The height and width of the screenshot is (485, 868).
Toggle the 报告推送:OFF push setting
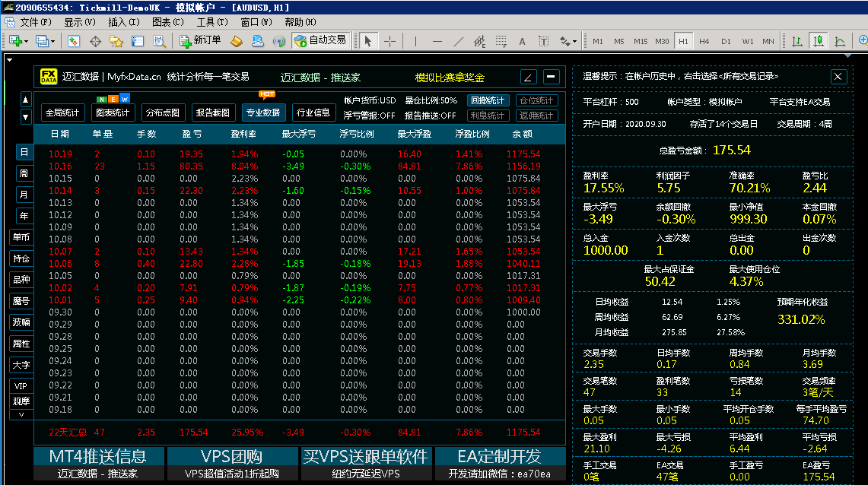(430, 116)
